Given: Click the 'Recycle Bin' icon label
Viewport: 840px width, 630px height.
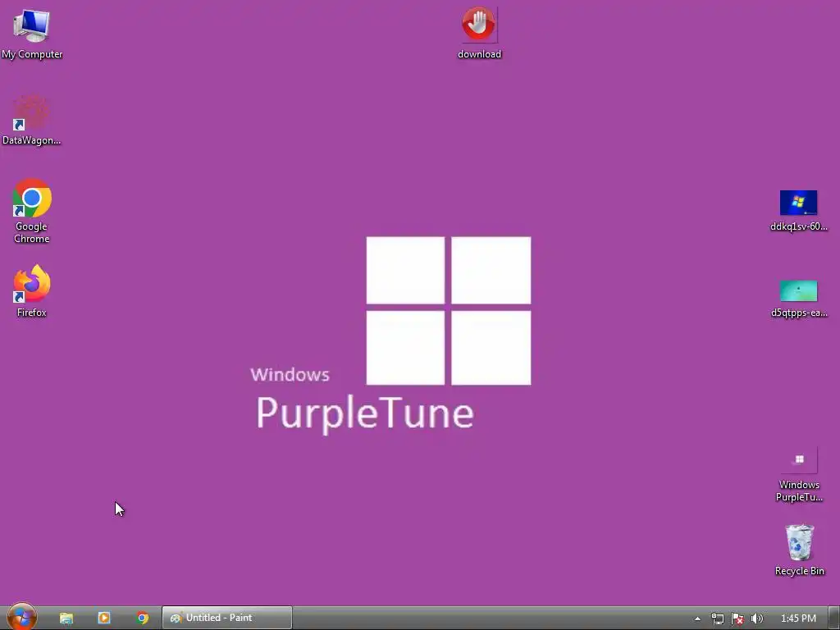Looking at the screenshot, I should point(799,571).
